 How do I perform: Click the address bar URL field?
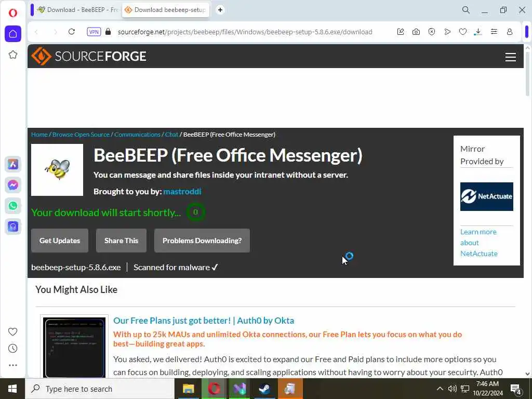245,32
